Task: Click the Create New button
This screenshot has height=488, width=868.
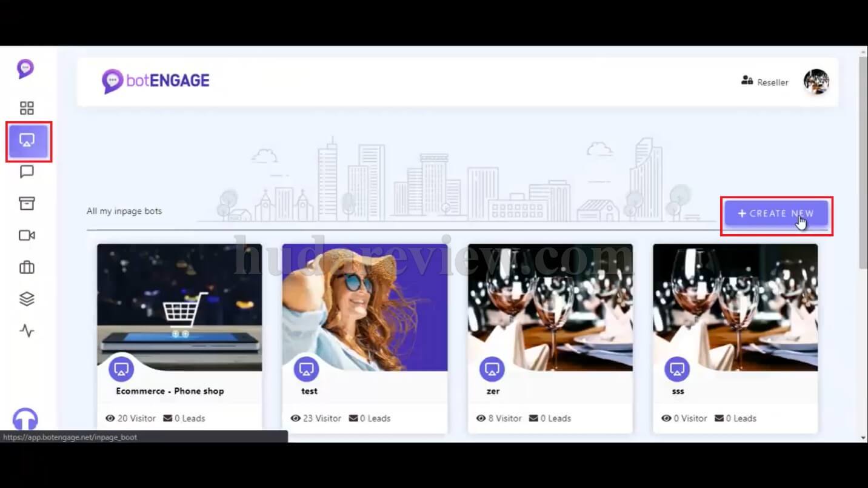Action: click(776, 213)
